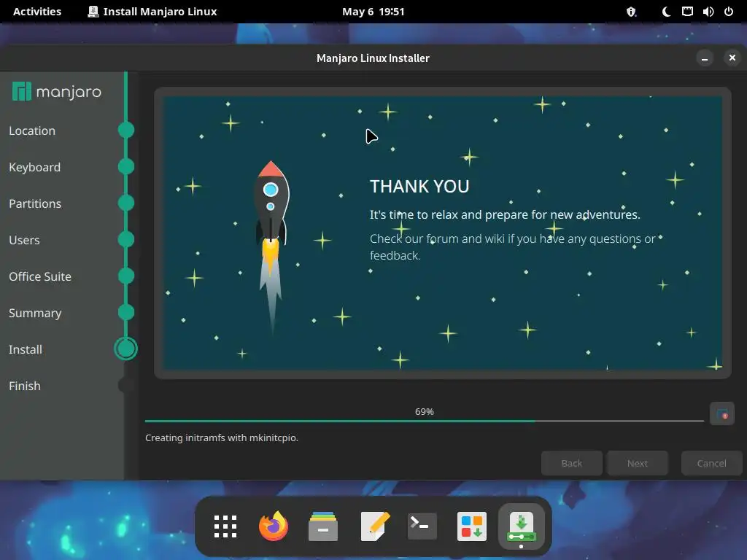Viewport: 747px width, 560px height.
Task: Toggle the night mode moon icon
Action: point(665,12)
